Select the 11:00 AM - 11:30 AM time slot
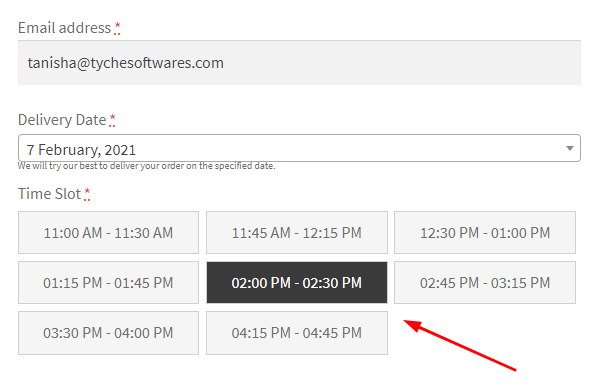Image resolution: width=607 pixels, height=388 pixels. pos(108,233)
